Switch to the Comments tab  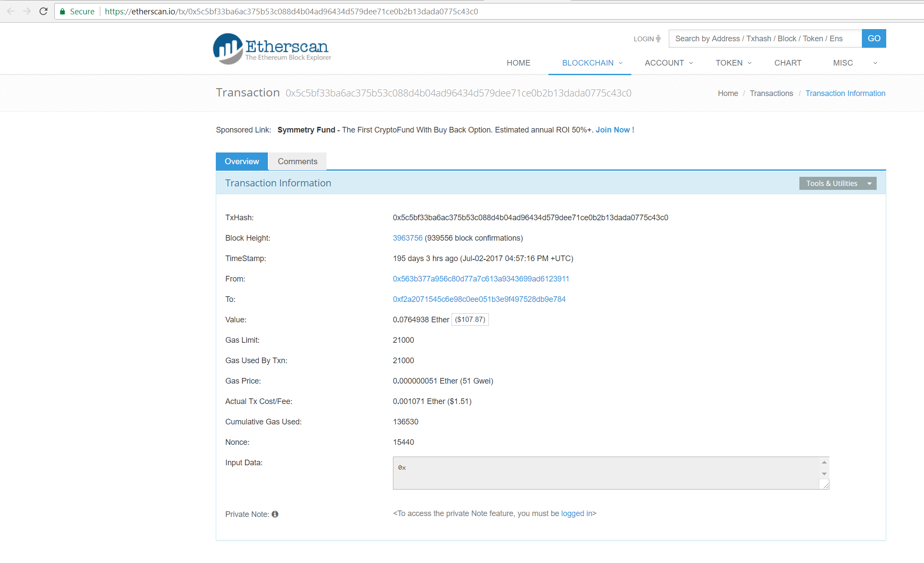tap(297, 161)
